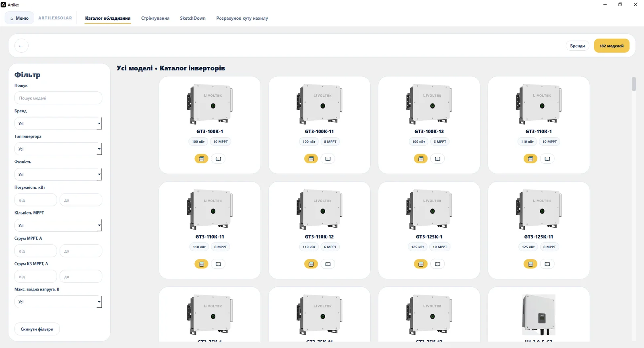The height and width of the screenshot is (348, 644).
Task: Switch to the Каталог обладнання tab
Action: (108, 19)
